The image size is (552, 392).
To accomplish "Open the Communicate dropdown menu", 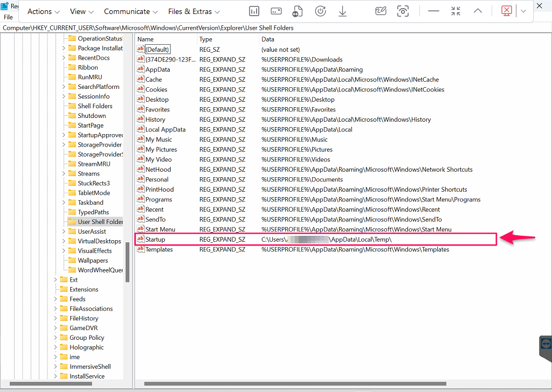I will 130,11.
